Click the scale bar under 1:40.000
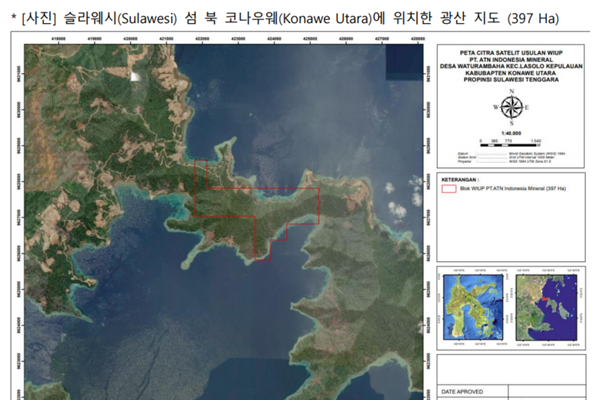The height and width of the screenshot is (400, 600). coord(510,138)
